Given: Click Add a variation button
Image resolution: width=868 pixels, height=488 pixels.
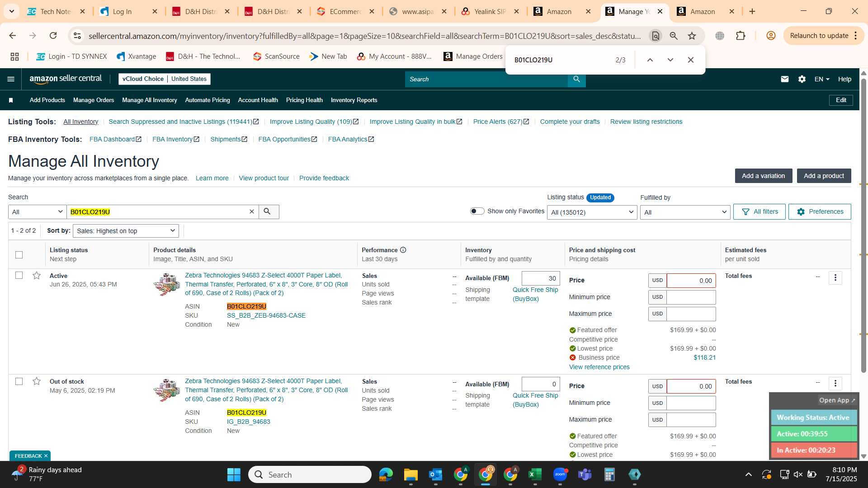Looking at the screenshot, I should [x=763, y=176].
